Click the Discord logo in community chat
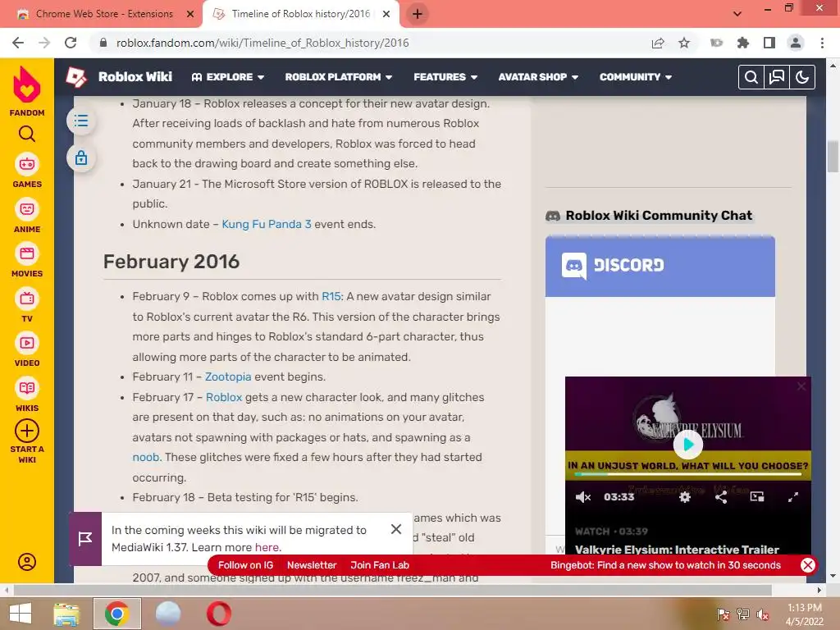 [x=612, y=265]
